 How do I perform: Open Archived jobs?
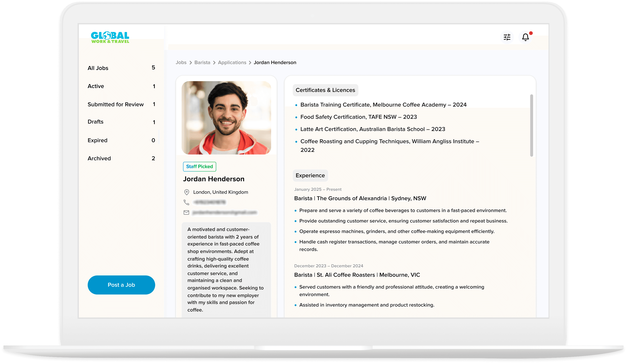(99, 159)
